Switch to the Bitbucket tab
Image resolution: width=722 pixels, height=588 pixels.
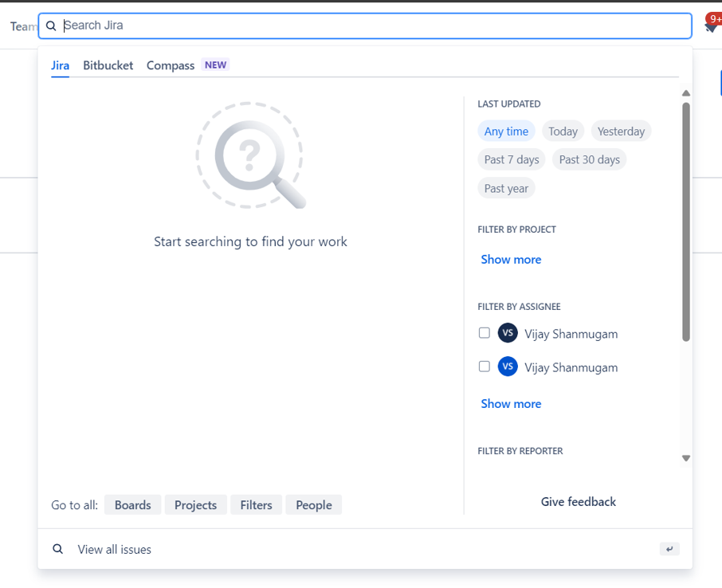click(x=108, y=65)
